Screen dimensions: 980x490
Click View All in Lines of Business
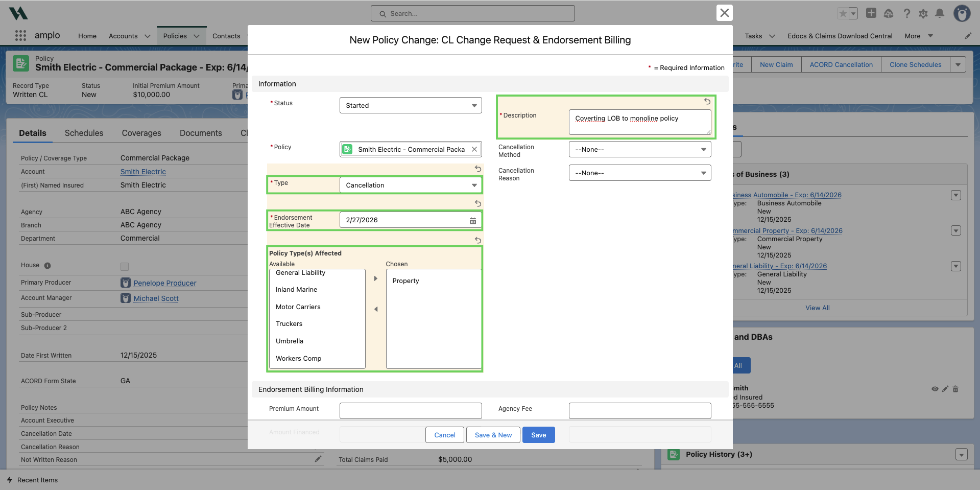(x=818, y=308)
